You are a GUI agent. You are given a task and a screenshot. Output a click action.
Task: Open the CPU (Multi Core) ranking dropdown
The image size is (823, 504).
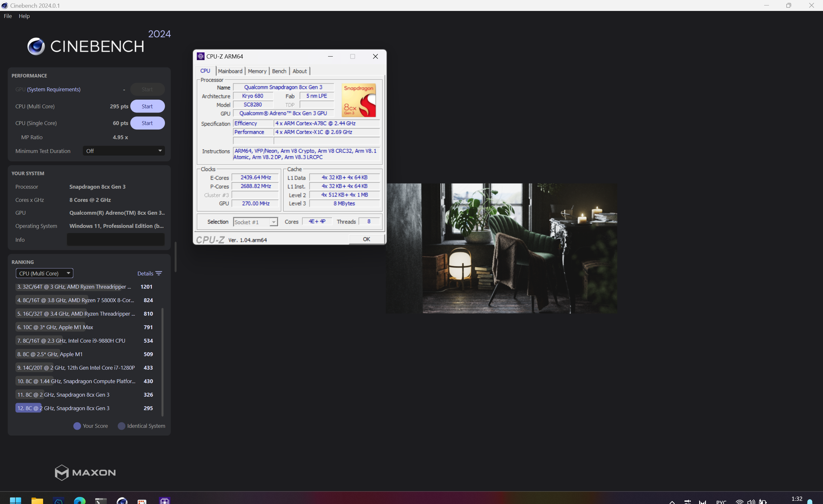[x=44, y=273]
